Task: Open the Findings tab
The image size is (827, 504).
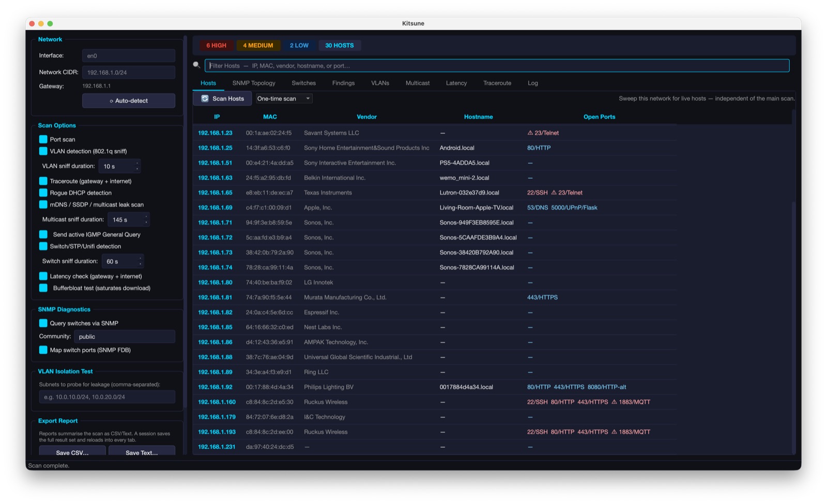Action: (x=343, y=83)
